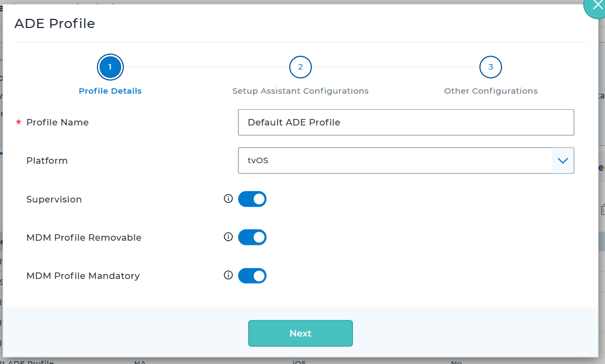Click the MDM Profile Mandatory info icon
This screenshot has height=364, width=605.
point(228,275)
